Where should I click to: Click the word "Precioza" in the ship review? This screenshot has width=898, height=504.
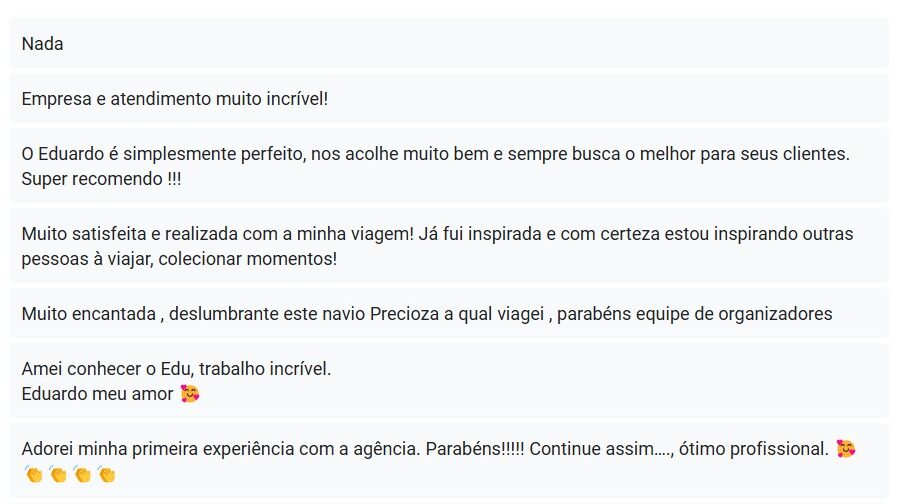point(406,314)
